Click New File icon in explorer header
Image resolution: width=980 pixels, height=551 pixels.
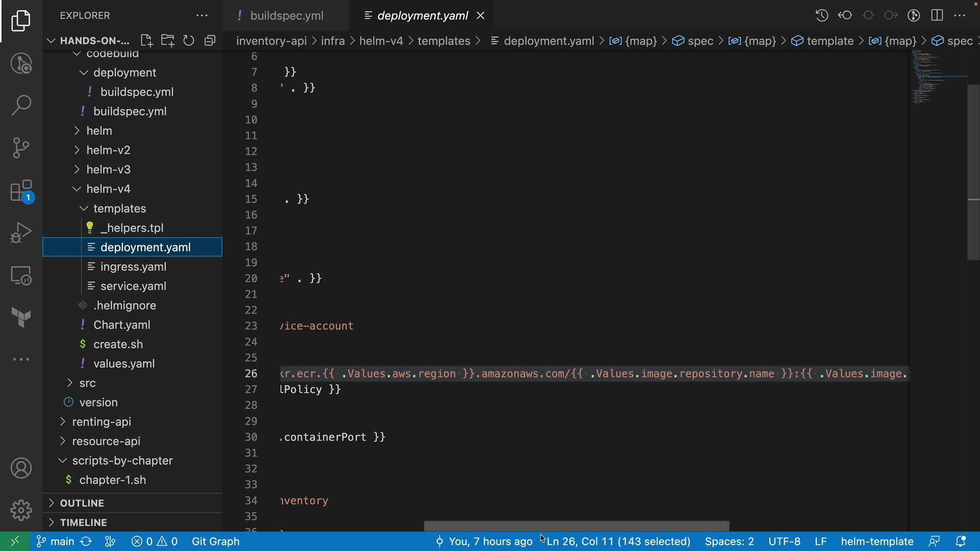(146, 41)
